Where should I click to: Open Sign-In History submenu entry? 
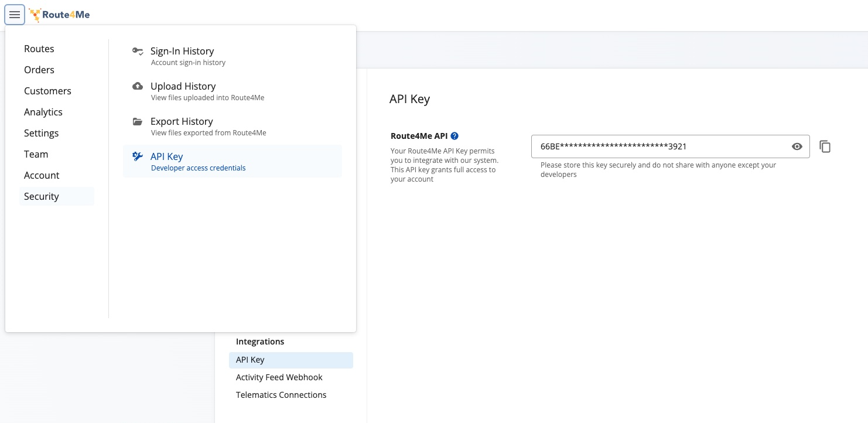point(233,56)
